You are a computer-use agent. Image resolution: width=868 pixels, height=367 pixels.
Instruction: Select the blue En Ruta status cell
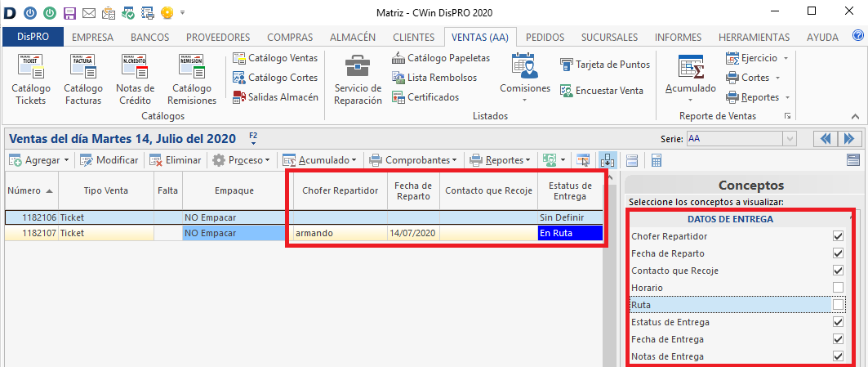(x=570, y=234)
